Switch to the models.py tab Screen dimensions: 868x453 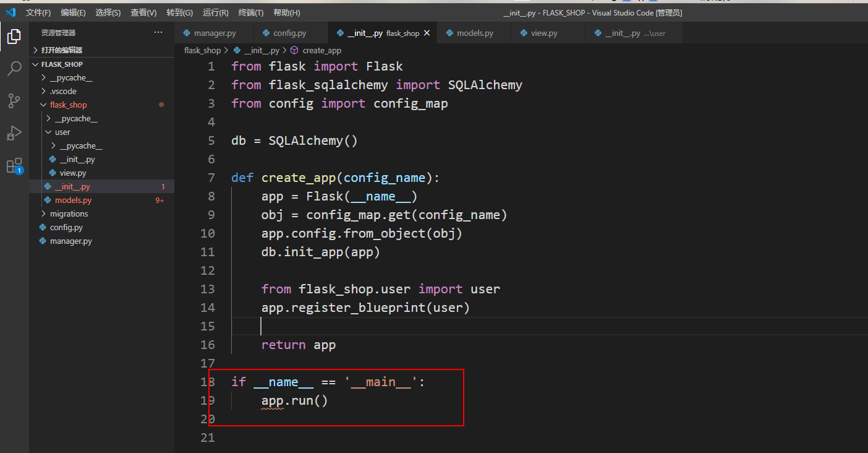475,33
